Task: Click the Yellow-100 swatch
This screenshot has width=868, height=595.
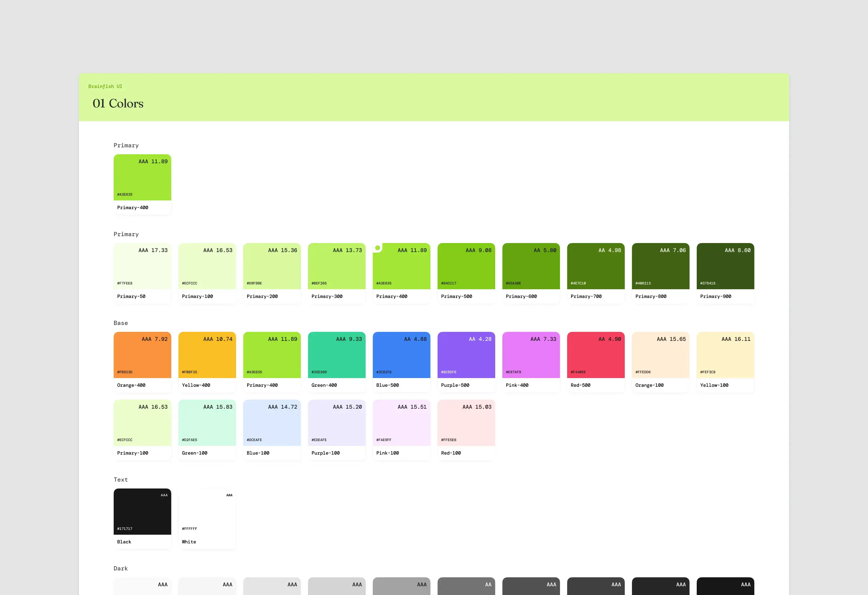Action: point(725,362)
